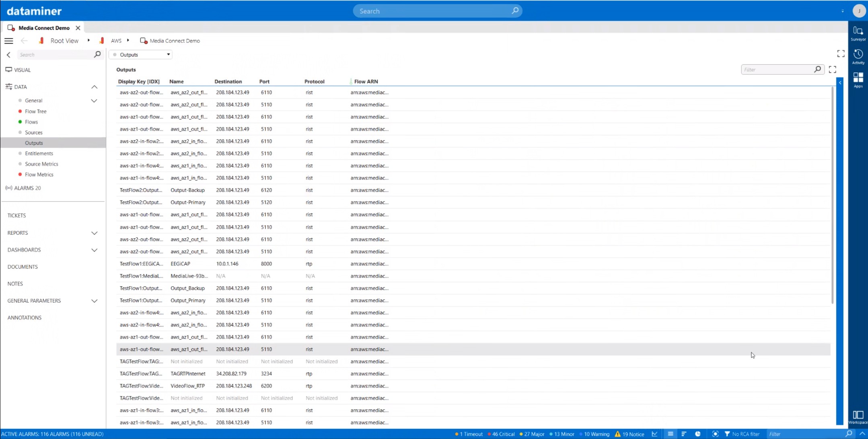Filter alarms by 46 Critical
Screen dimensions: 868x439
click(501, 434)
